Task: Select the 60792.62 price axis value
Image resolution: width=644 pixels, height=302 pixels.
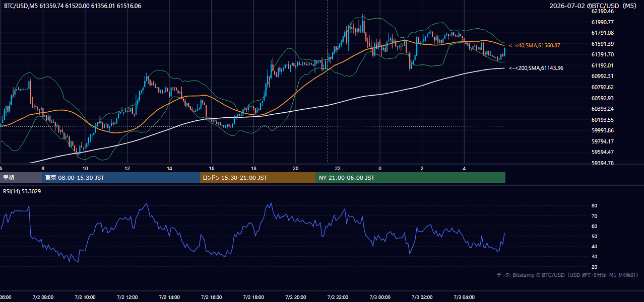Action: (602, 87)
